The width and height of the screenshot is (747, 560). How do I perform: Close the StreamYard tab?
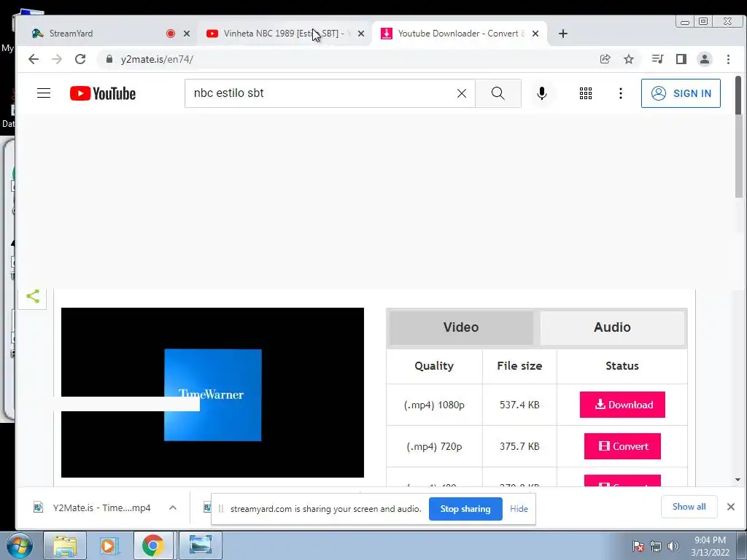click(x=187, y=34)
